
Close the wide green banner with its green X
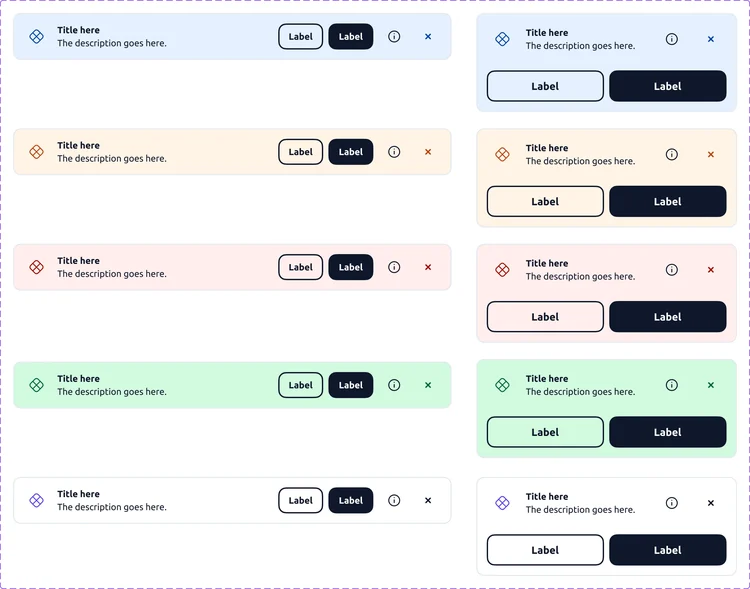pos(428,385)
